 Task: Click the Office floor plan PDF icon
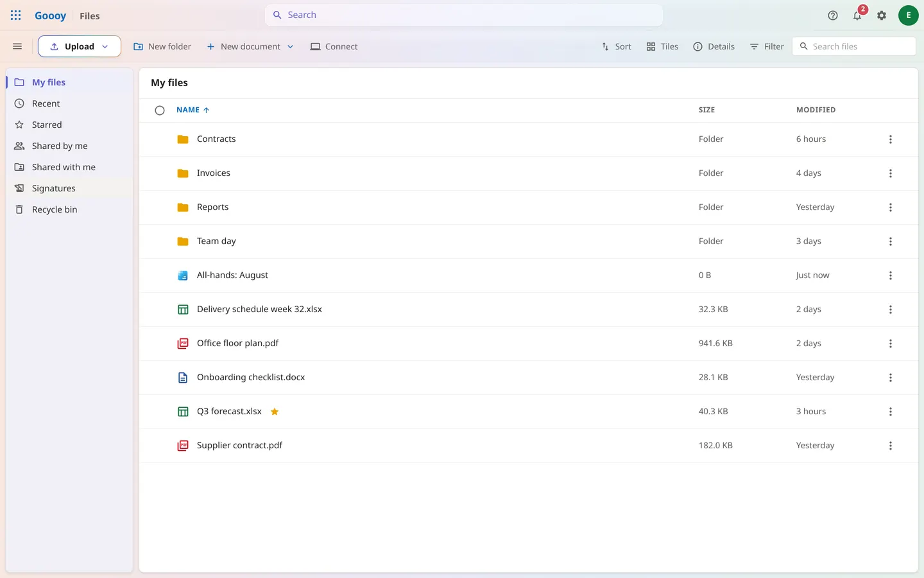(183, 344)
